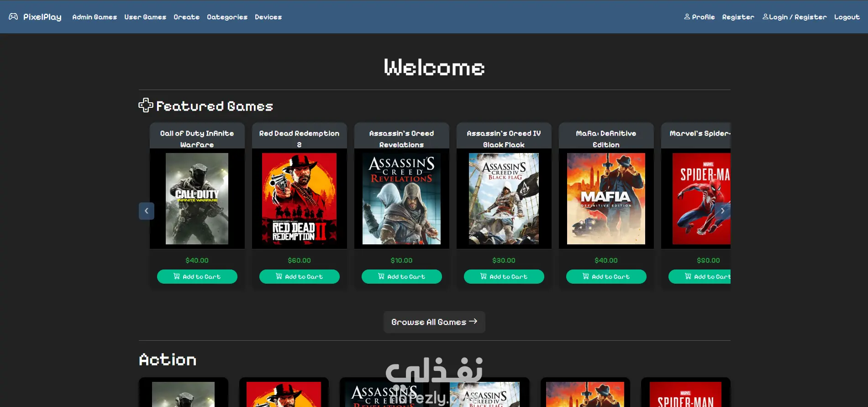Add Call of Duty Infinite Warfare to cart
Image resolution: width=868 pixels, height=407 pixels.
[197, 277]
